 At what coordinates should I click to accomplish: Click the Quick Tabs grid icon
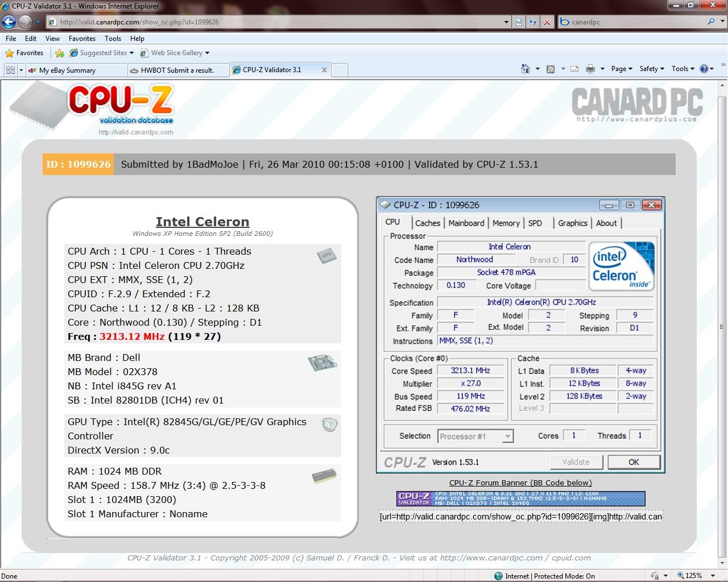click(x=10, y=70)
